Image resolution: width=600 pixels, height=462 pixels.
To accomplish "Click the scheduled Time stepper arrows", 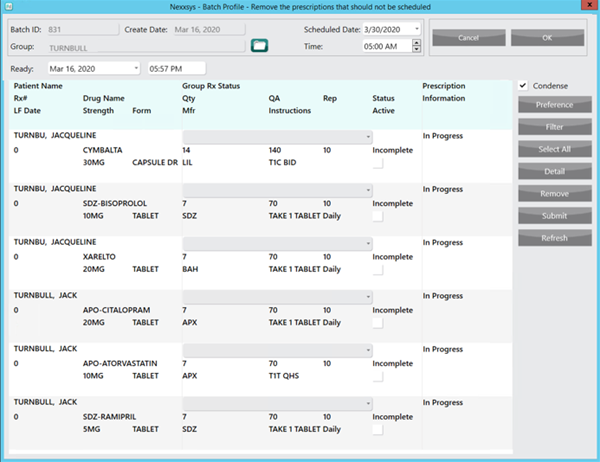I will 416,46.
